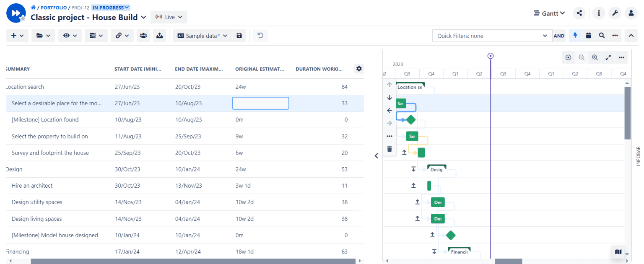This screenshot has height=264, width=644.
Task: Click the BigGantt app logo icon
Action: point(16,13)
